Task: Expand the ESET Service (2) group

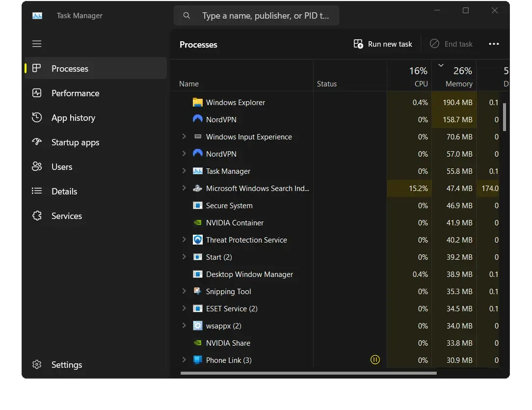Action: [x=184, y=308]
